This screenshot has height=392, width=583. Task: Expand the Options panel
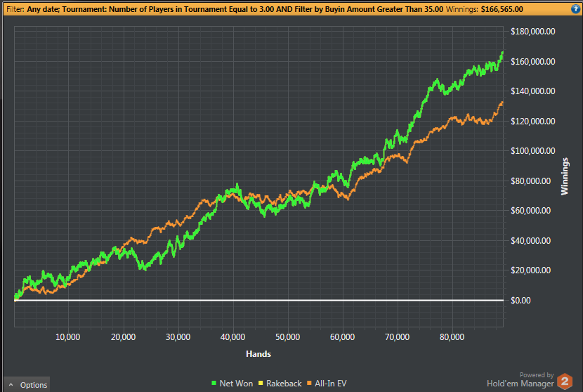tap(27, 384)
